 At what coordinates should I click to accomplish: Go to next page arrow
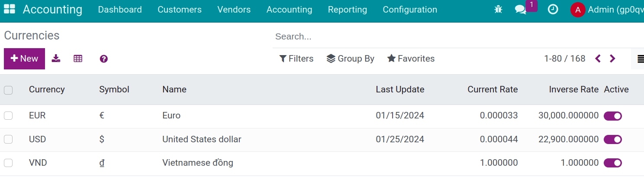coord(612,59)
